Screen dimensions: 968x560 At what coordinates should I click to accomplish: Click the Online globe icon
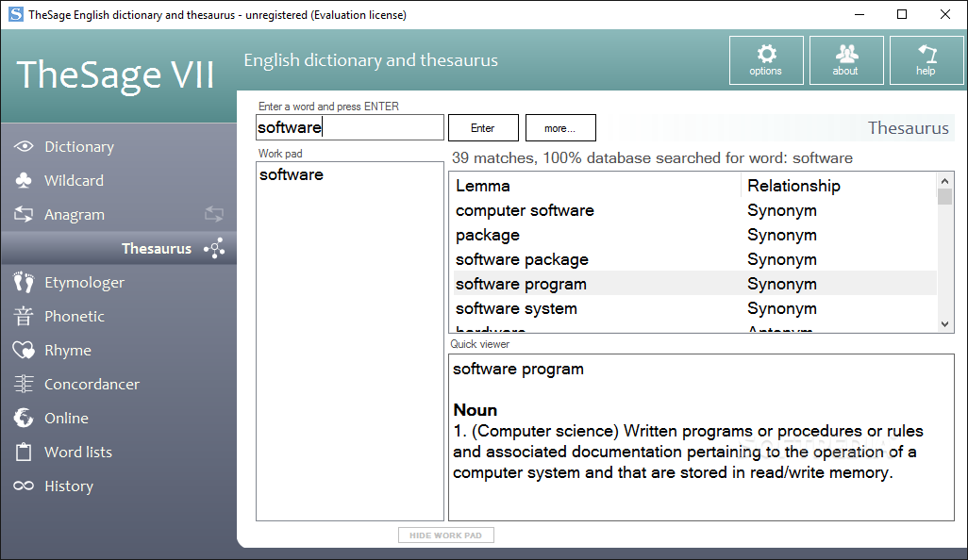click(x=24, y=419)
